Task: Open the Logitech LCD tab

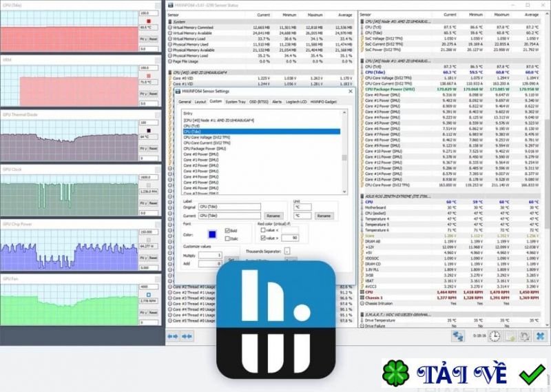Action: [296, 101]
